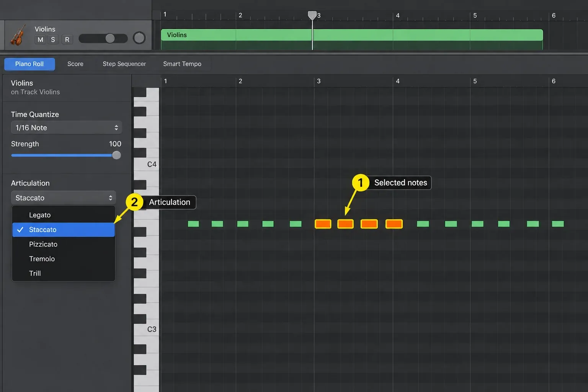Click the quantize Strength slider handle

pos(116,155)
